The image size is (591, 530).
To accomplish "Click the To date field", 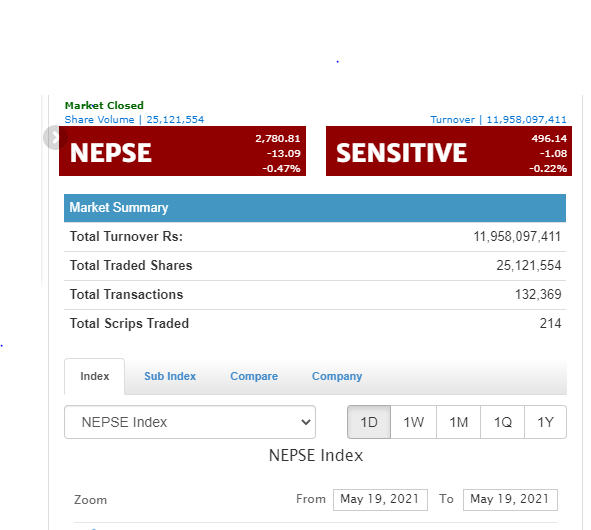I will (x=510, y=499).
